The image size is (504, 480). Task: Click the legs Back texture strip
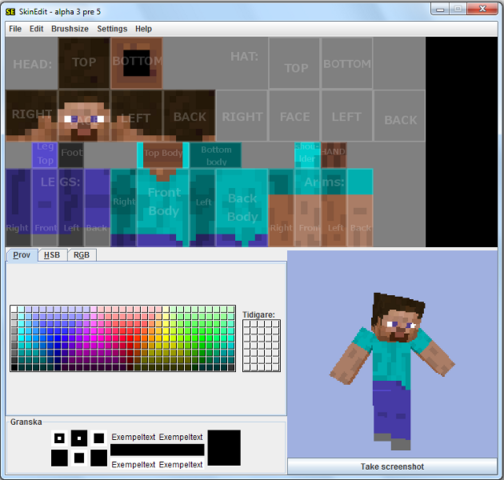97,208
